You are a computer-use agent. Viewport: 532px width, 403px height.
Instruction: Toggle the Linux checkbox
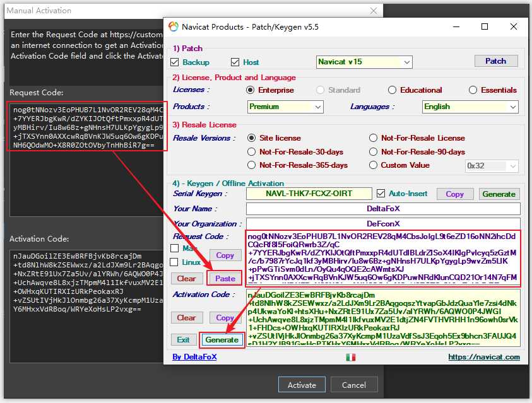click(x=174, y=262)
